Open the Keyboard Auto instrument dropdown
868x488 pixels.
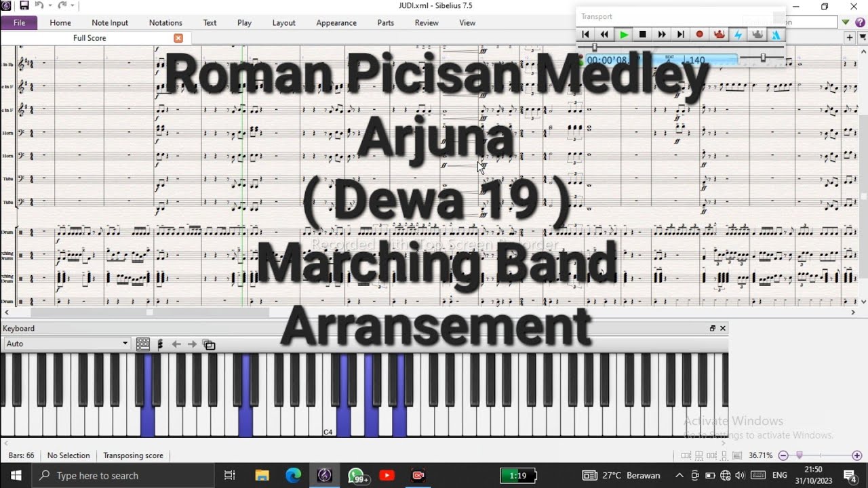[66, 344]
